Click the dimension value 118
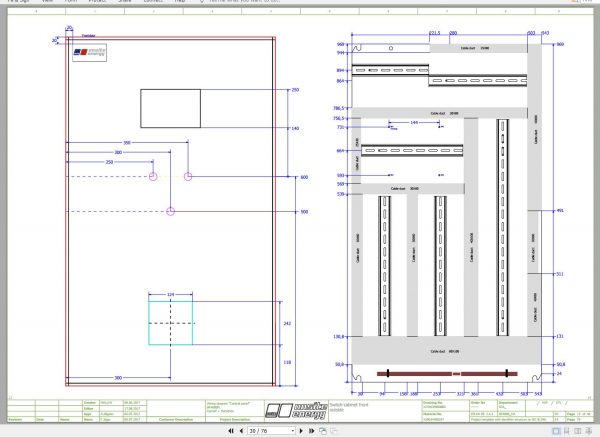600x437 pixels. click(x=287, y=362)
